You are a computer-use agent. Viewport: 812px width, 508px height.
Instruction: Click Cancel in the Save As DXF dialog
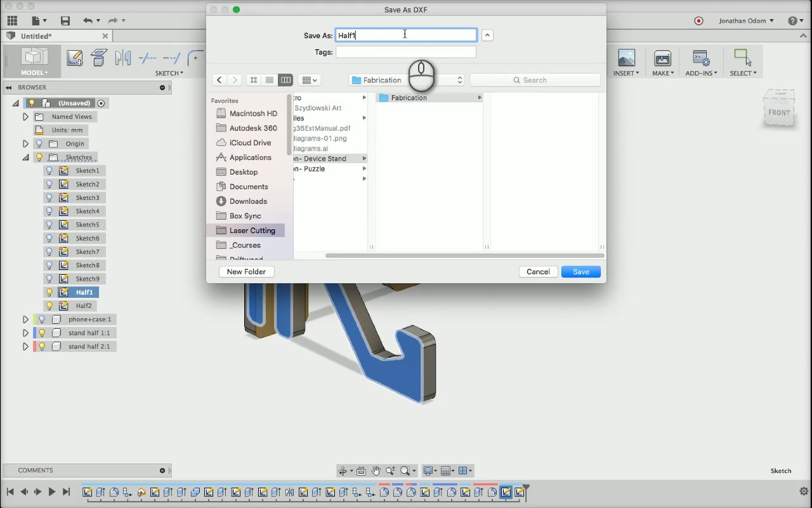[x=538, y=272]
